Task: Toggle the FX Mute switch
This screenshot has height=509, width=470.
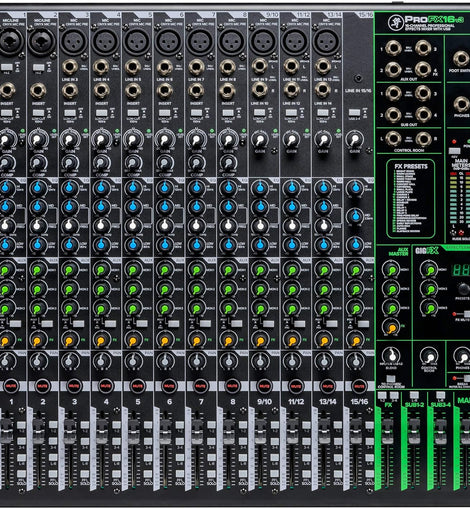Action: (x=467, y=314)
